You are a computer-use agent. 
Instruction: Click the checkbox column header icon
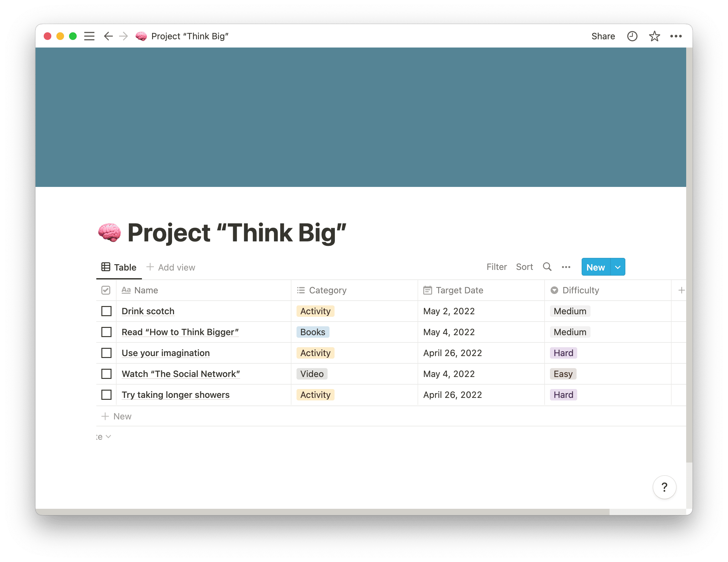[x=106, y=290]
